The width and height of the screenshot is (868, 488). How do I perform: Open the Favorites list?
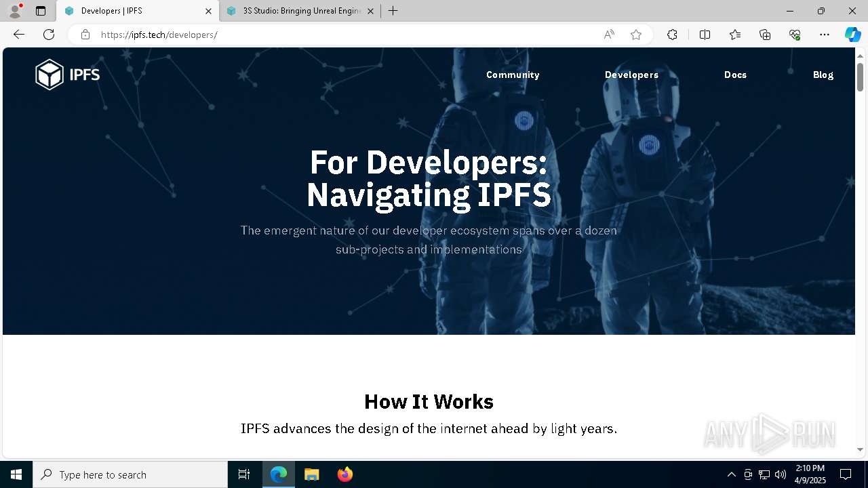coord(735,35)
